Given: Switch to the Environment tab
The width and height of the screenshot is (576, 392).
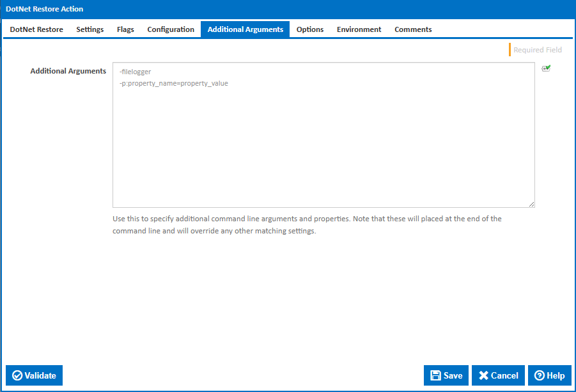Looking at the screenshot, I should tap(359, 29).
